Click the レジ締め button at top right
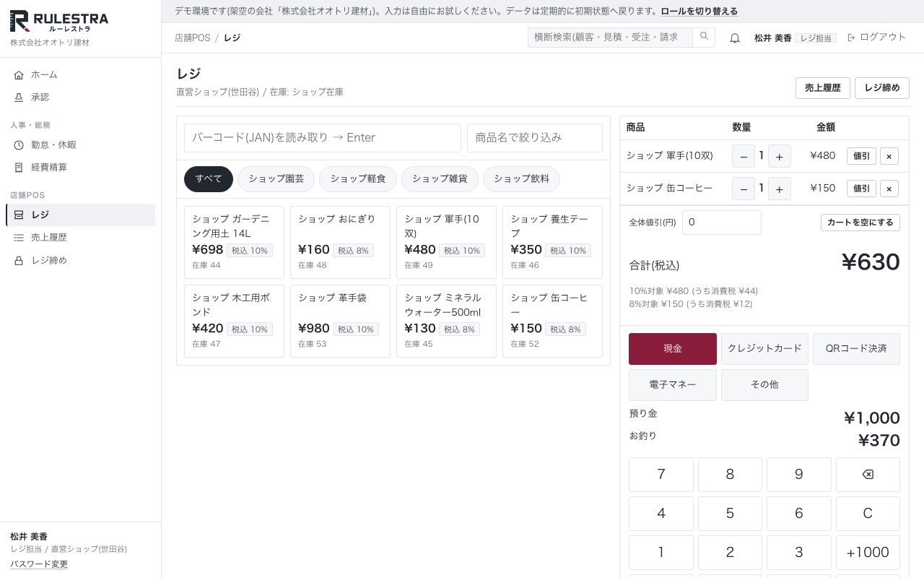The image size is (924, 578). [882, 88]
